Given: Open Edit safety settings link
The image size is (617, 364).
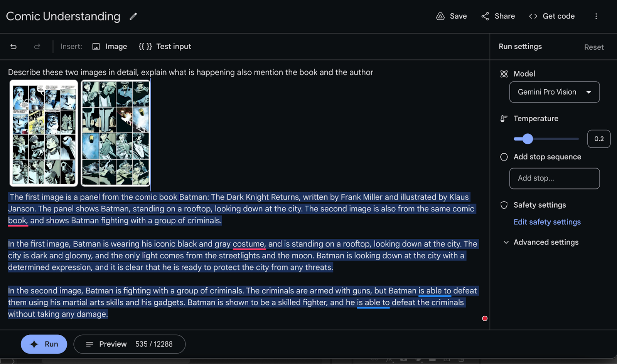Looking at the screenshot, I should [547, 222].
